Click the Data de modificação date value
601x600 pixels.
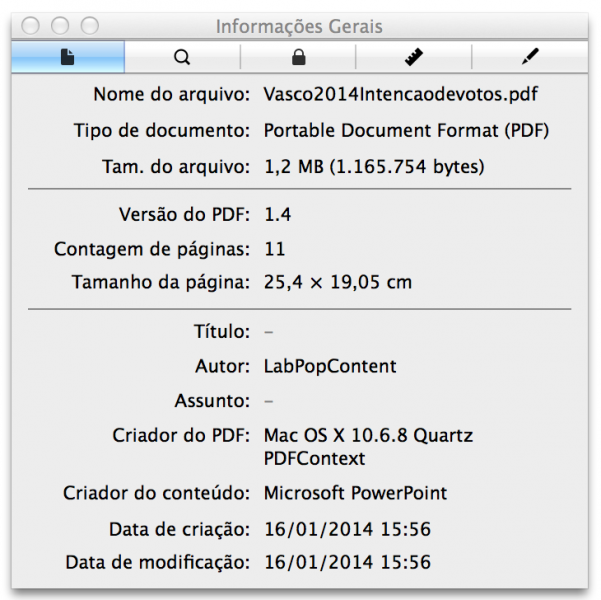347,563
